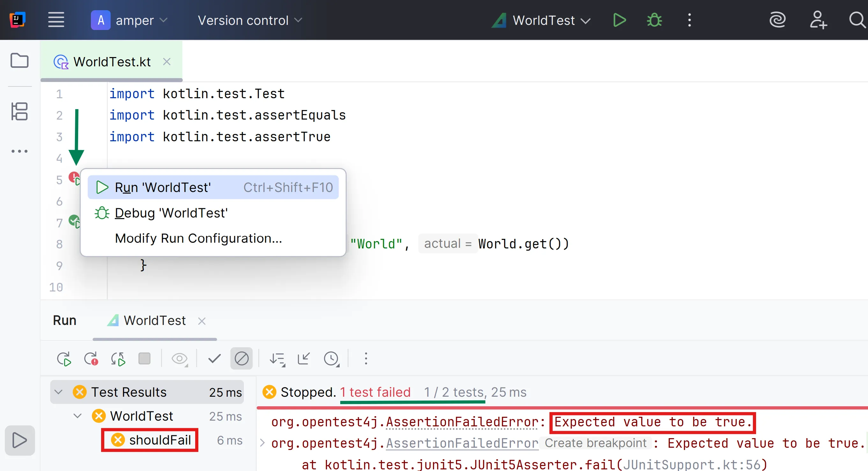Click the AI Assistant swirl icon
Image resolution: width=868 pixels, height=471 pixels.
[x=777, y=20]
